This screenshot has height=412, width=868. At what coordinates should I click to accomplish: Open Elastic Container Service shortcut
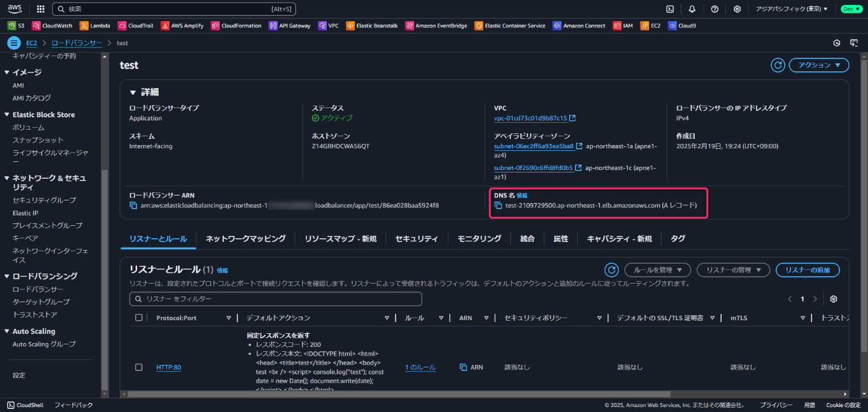click(510, 25)
